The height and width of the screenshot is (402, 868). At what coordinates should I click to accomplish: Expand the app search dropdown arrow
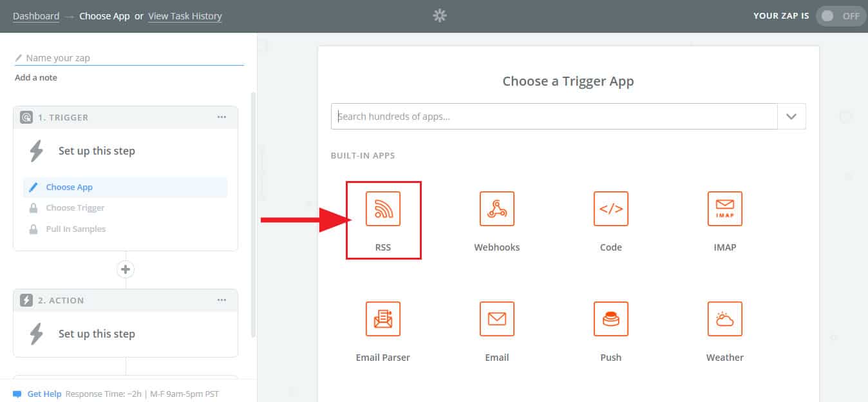pos(792,117)
